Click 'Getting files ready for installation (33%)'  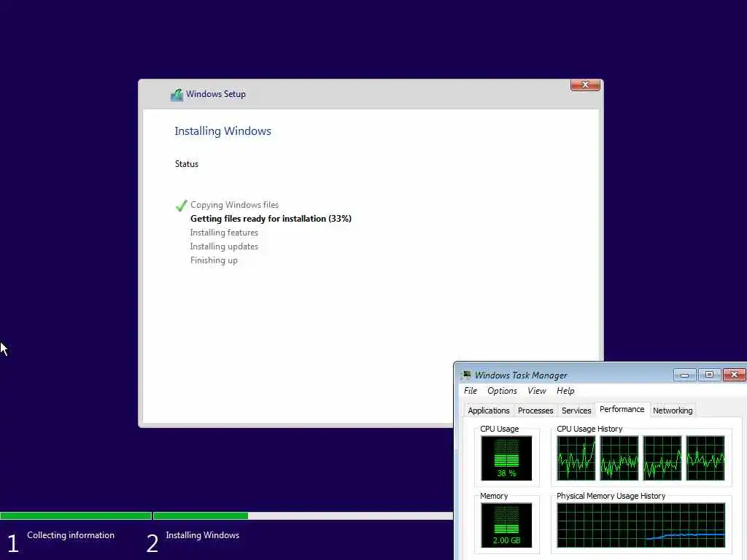[271, 219]
